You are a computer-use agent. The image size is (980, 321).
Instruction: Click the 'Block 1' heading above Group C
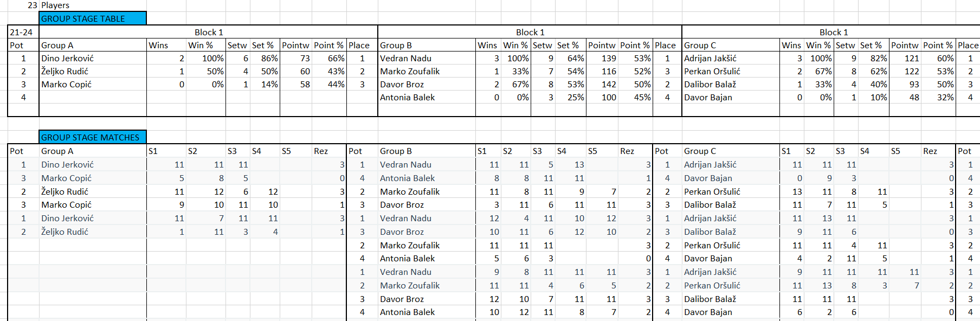833,32
